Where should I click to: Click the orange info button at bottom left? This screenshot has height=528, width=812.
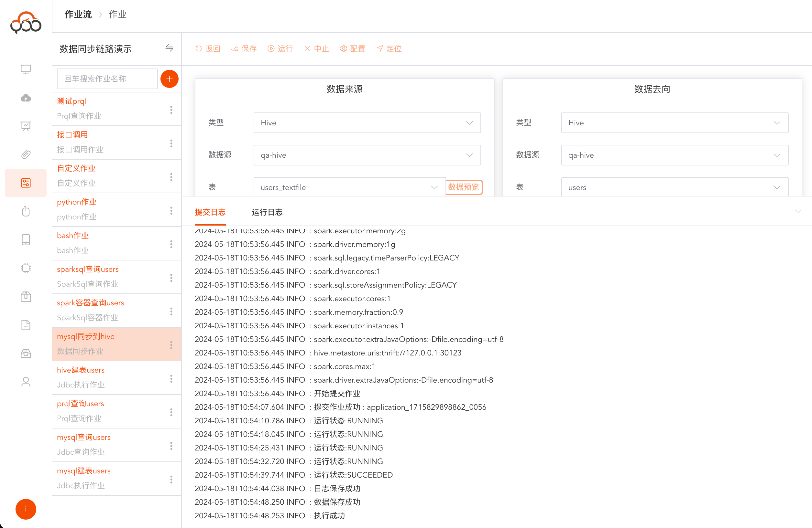point(26,509)
